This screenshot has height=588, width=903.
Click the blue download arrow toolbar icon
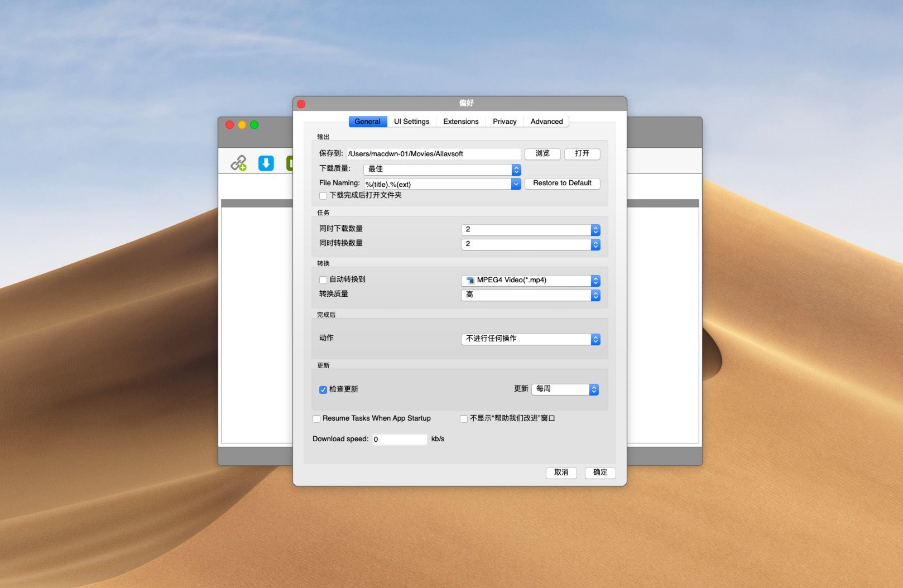tap(266, 163)
